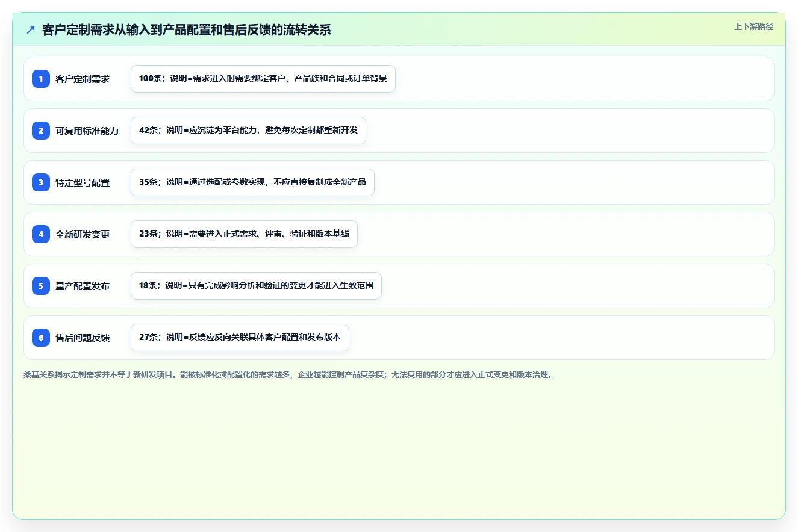Select step badge number 6
Screen dimensions: 798x532
click(41, 337)
